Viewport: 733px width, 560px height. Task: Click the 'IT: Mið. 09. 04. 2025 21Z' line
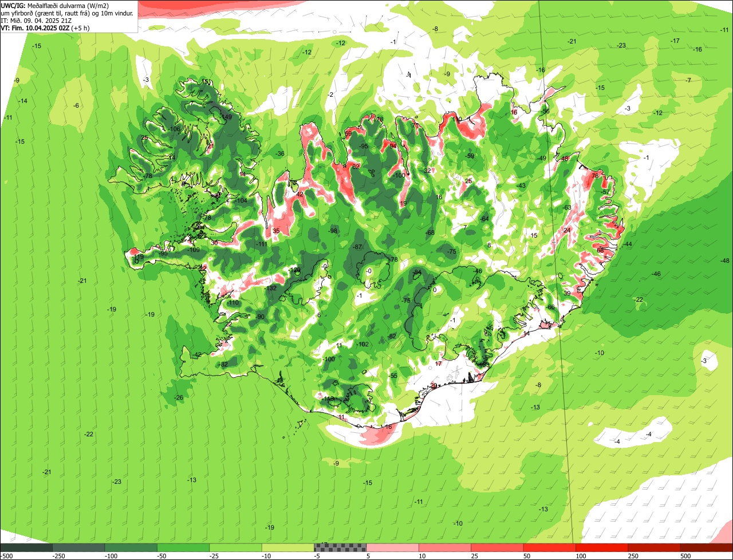[x=37, y=21]
